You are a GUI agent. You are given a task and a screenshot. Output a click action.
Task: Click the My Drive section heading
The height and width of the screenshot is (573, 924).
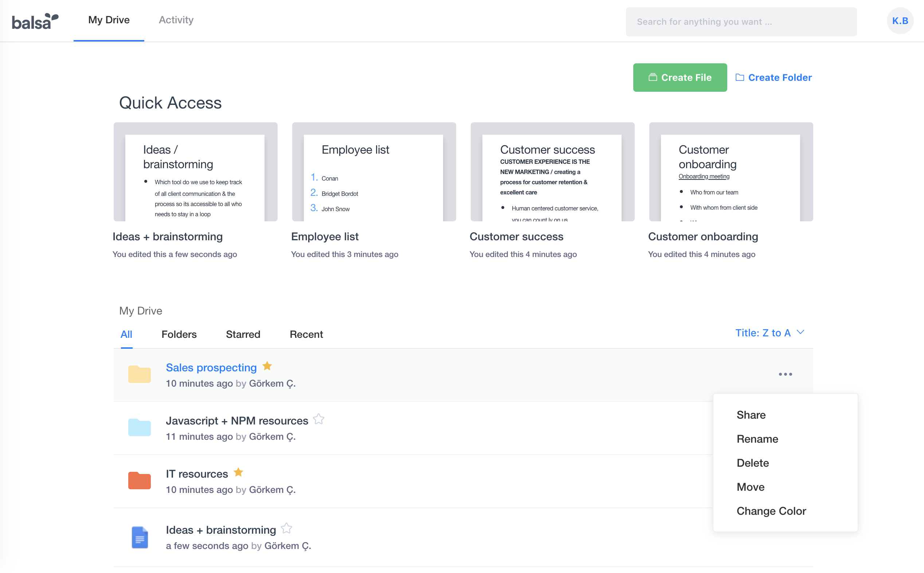coord(141,311)
